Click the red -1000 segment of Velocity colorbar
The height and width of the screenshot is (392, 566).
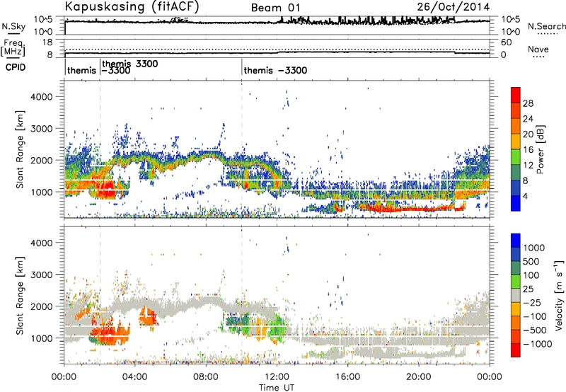pos(516,350)
